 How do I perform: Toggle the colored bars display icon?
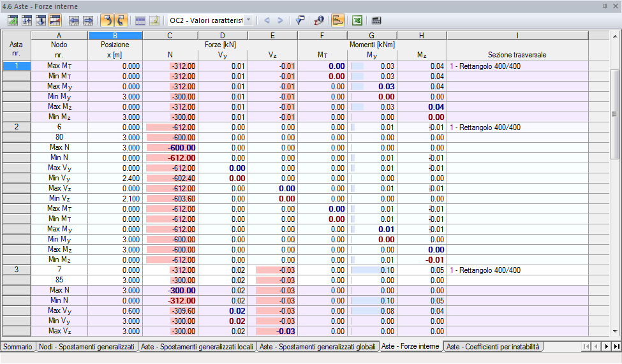tap(337, 20)
